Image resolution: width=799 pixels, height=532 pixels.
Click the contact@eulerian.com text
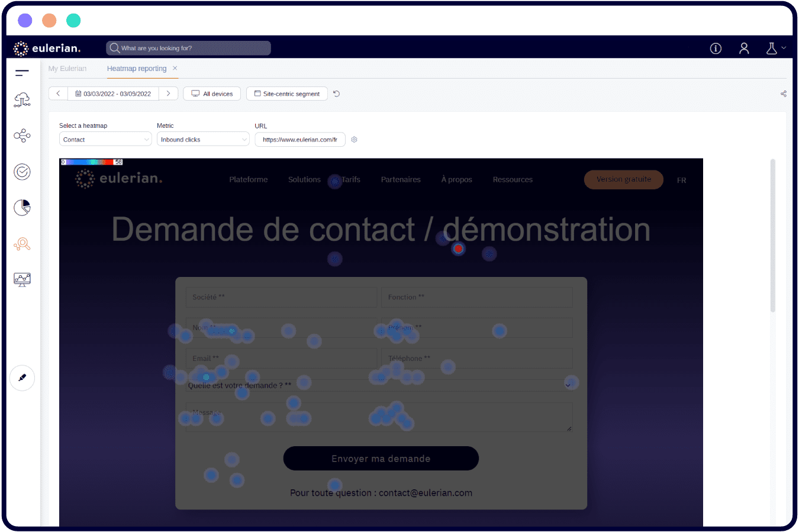426,493
